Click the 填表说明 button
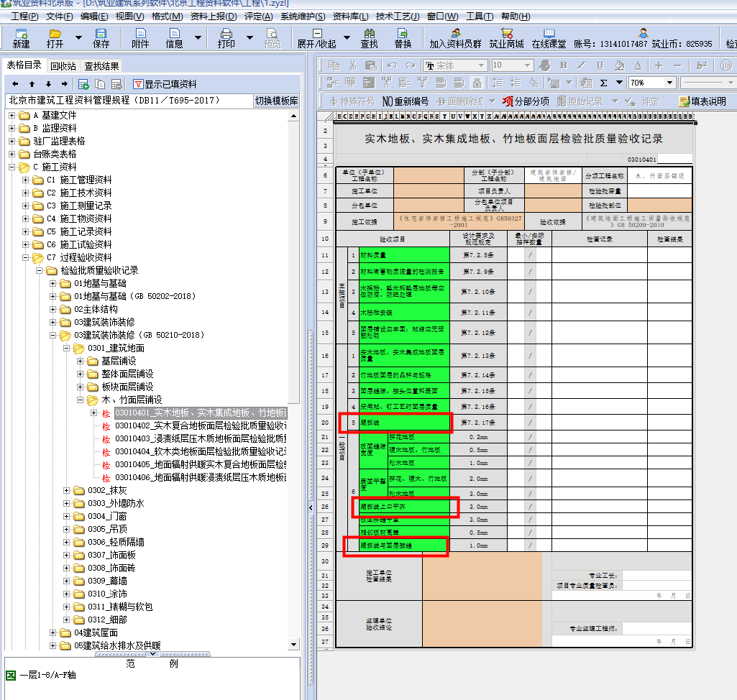The image size is (737, 700). (702, 101)
